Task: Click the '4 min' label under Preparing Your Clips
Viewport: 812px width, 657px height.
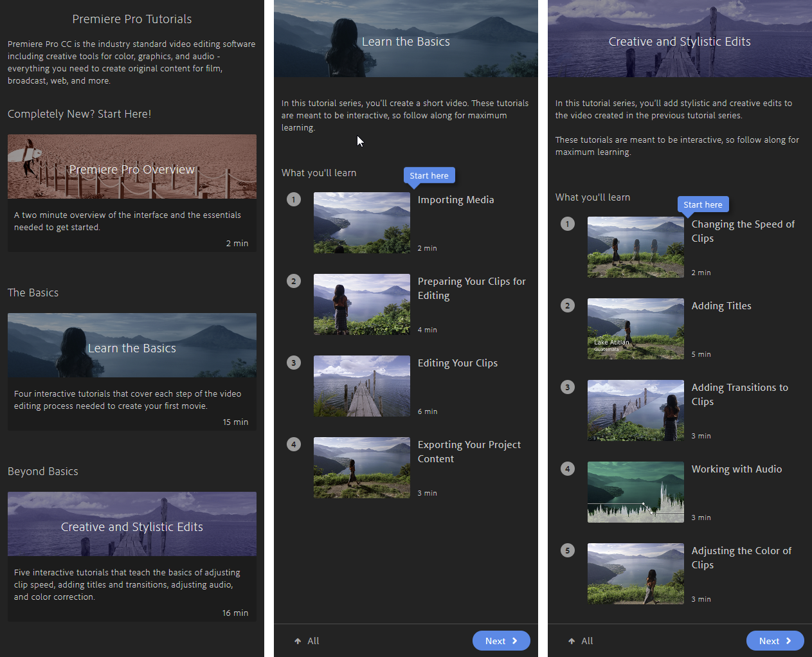Action: pos(428,330)
